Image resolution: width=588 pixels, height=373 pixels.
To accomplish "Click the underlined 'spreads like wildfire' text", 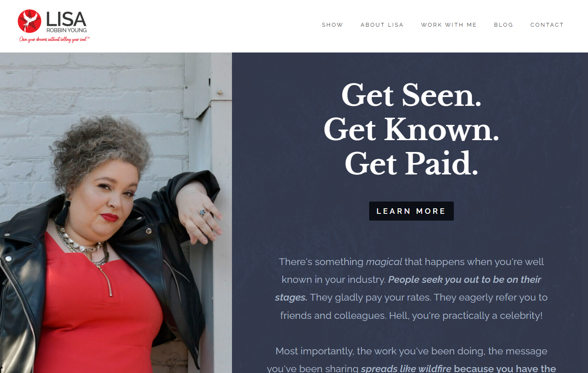I will click(406, 369).
